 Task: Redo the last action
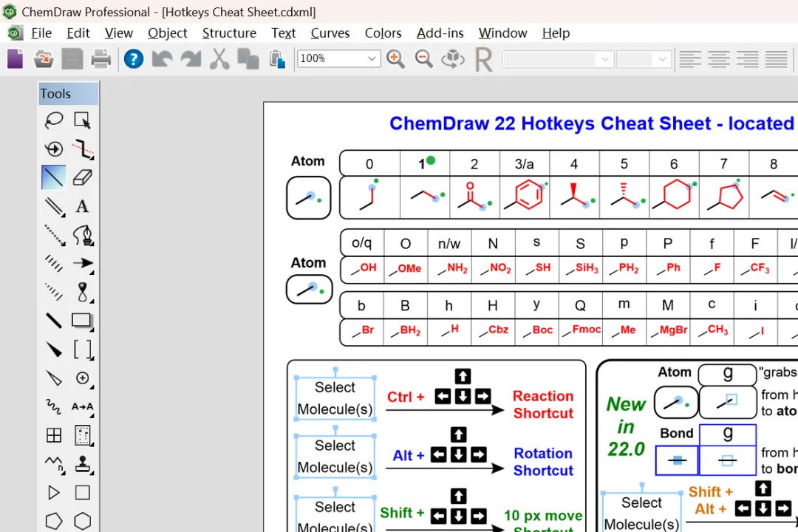(191, 59)
